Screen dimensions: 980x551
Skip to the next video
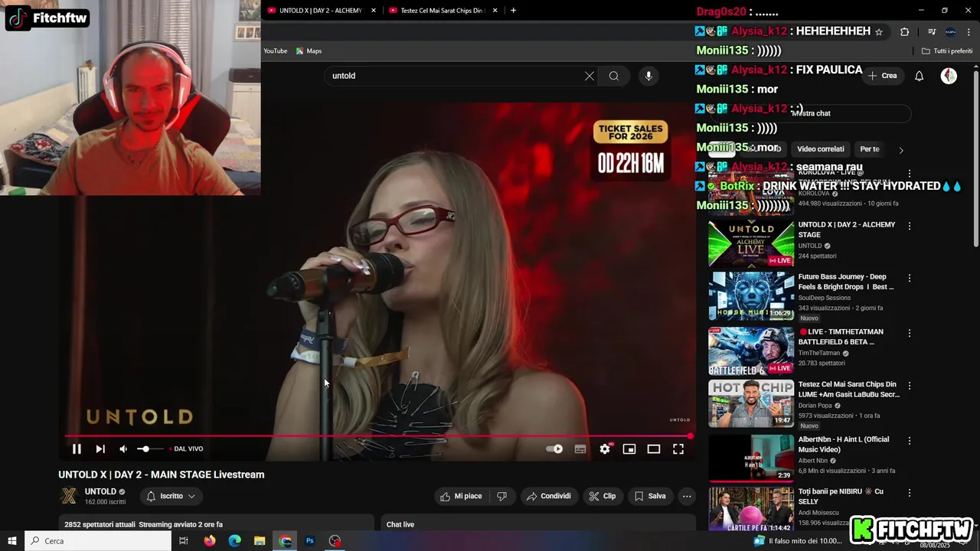tap(100, 449)
